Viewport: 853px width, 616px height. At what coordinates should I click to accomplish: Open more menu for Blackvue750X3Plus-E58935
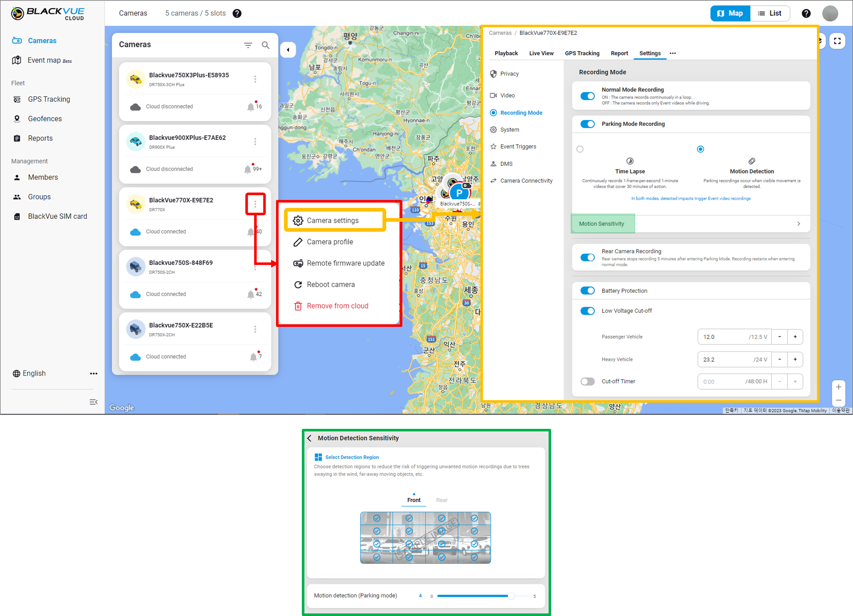(x=255, y=79)
